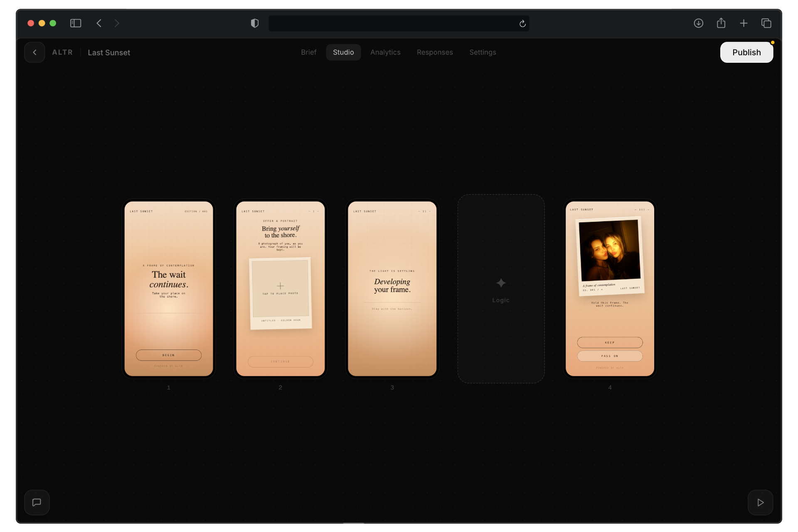Toggle the Safari sidebar icon
The width and height of the screenshot is (798, 532).
76,23
